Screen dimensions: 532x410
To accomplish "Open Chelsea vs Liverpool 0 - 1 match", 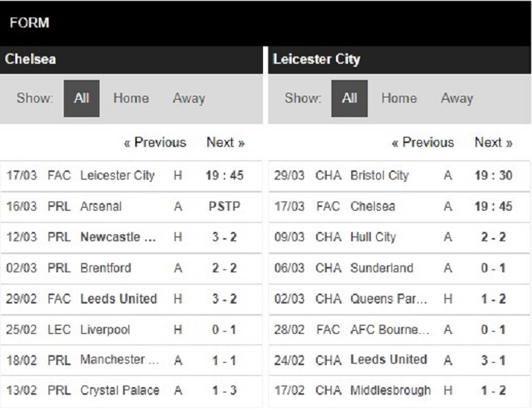I will point(131,329).
